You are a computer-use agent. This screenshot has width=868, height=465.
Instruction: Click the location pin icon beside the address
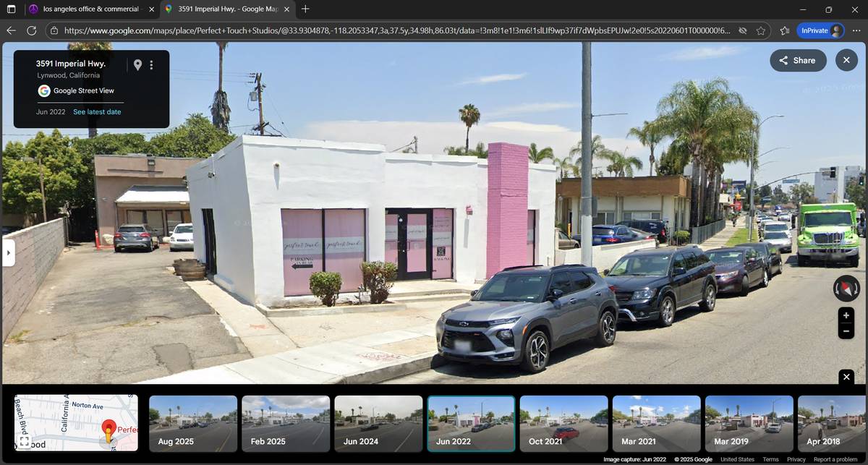137,65
